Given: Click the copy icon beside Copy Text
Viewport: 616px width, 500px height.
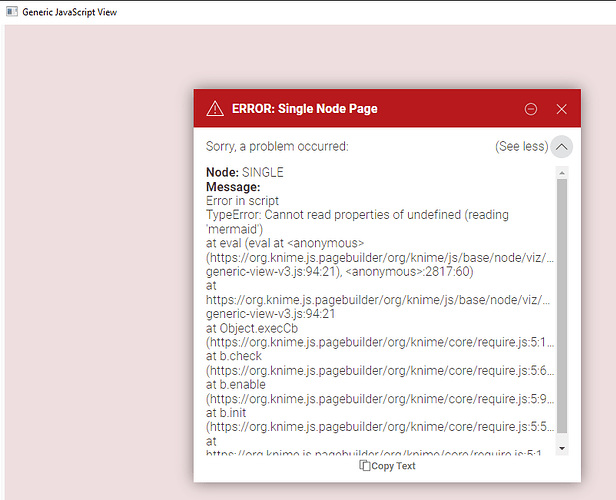Looking at the screenshot, I should pyautogui.click(x=365, y=466).
